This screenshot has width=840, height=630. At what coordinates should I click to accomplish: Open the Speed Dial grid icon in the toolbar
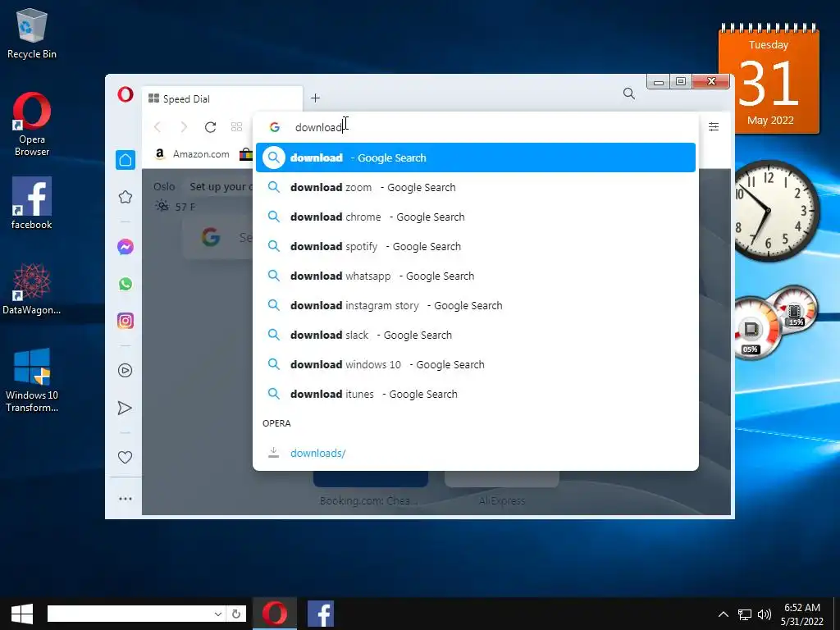[x=236, y=127]
